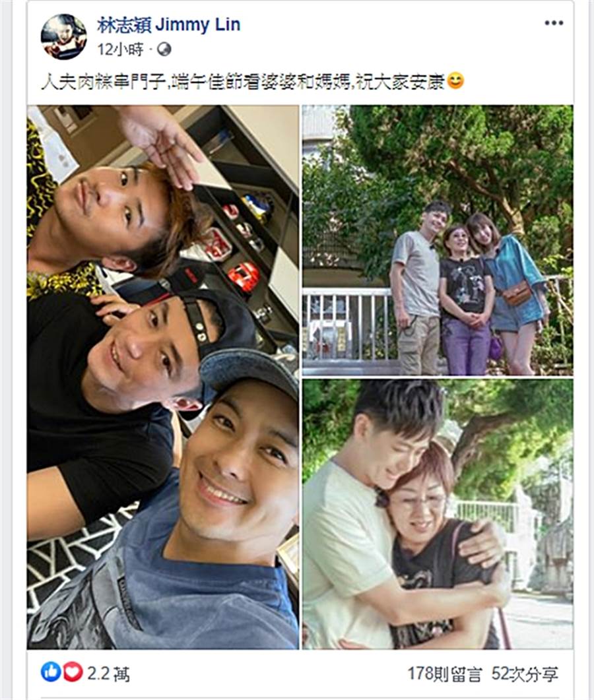Viewport: 594px width, 700px height.
Task: Click the smiley emoji in the caption
Action: click(x=455, y=80)
